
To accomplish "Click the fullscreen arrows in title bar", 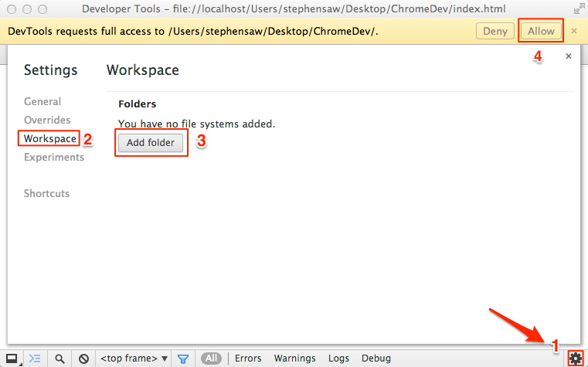I will click(x=579, y=8).
